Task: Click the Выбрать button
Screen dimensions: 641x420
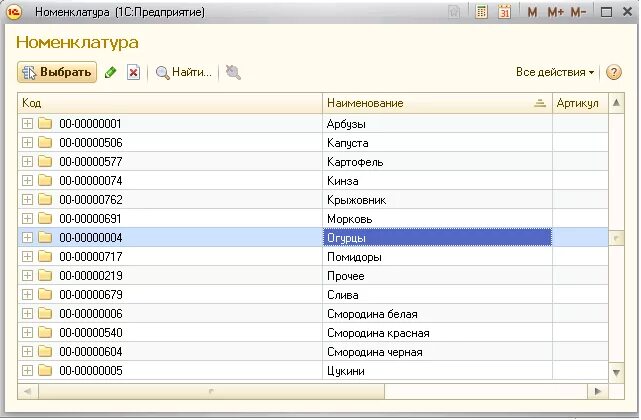Action: [x=57, y=72]
